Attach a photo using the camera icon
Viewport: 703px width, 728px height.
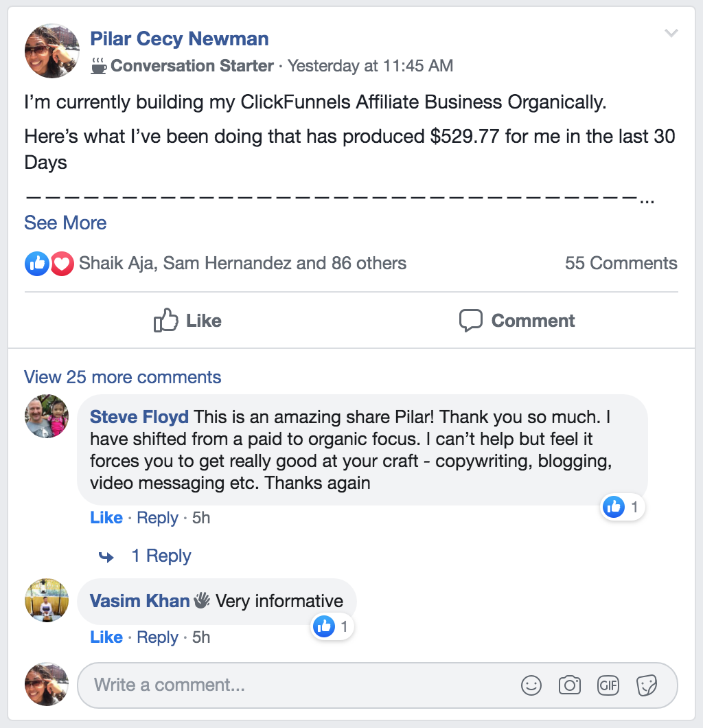pyautogui.click(x=569, y=685)
